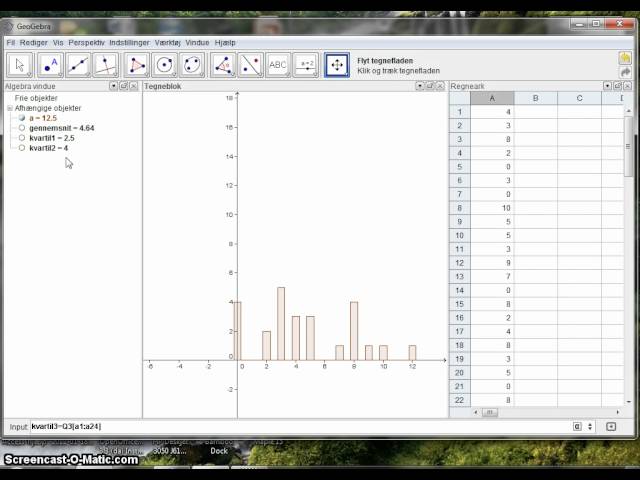Open the Rediger menu
Screen dimensions: 640x480
pos(33,42)
